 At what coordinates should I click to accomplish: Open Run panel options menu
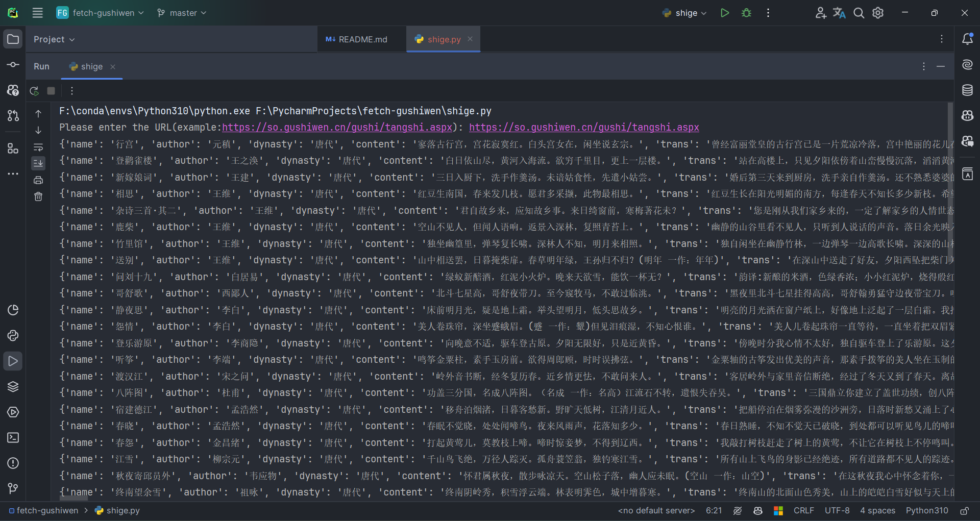tap(923, 66)
